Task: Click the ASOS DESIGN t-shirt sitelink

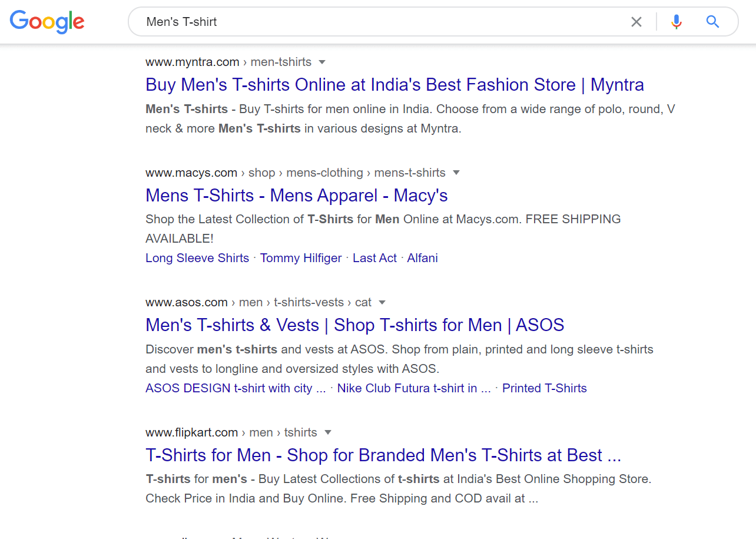Action: (x=235, y=388)
